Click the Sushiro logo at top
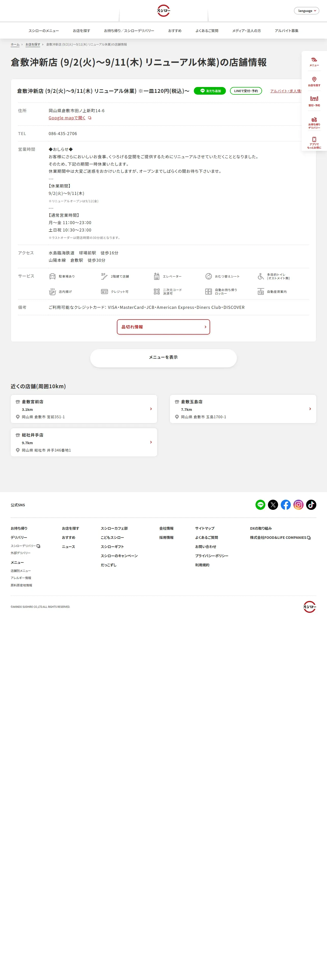 (163, 11)
